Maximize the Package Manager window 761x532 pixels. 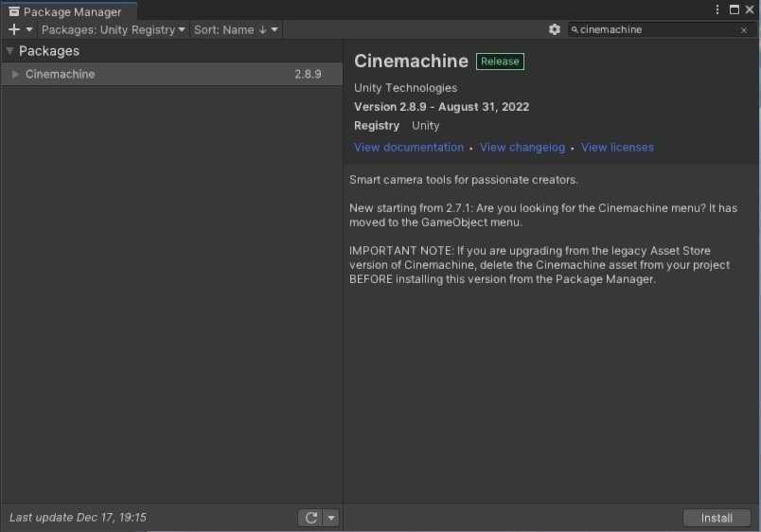pyautogui.click(x=734, y=9)
